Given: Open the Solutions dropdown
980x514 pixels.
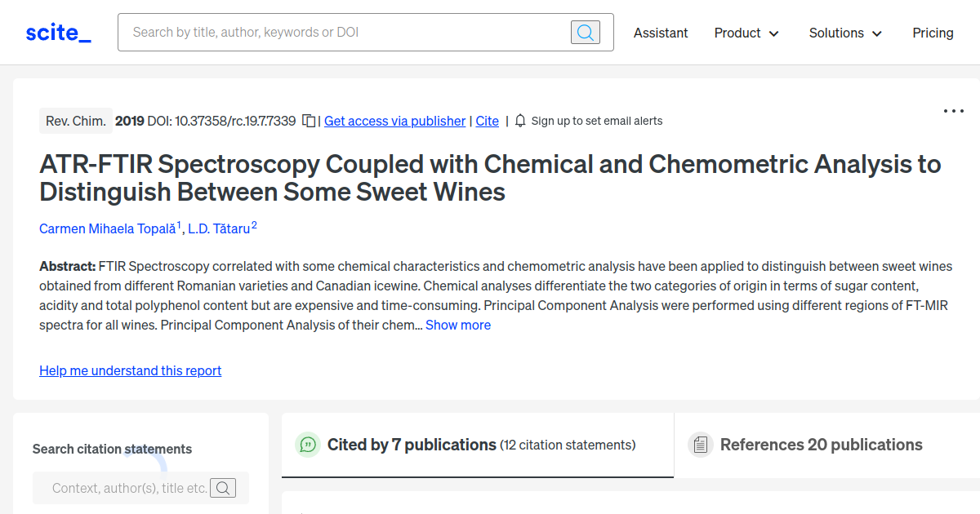Looking at the screenshot, I should [x=844, y=33].
